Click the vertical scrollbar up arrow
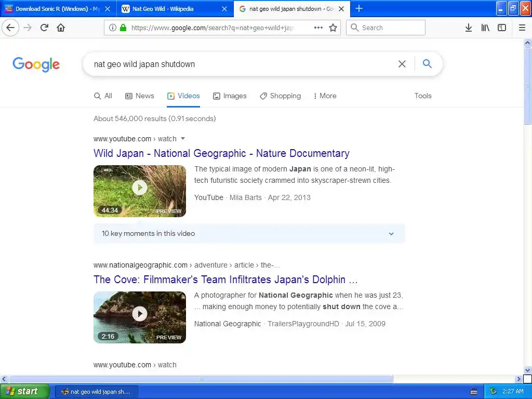Viewport: 532px width, 399px height. (x=527, y=43)
